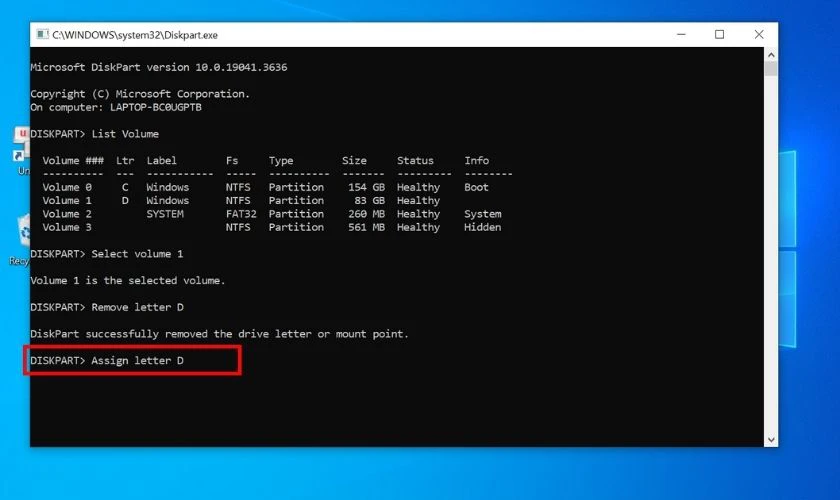The image size is (840, 500).
Task: Click the 'Status' column header
Action: (x=415, y=161)
